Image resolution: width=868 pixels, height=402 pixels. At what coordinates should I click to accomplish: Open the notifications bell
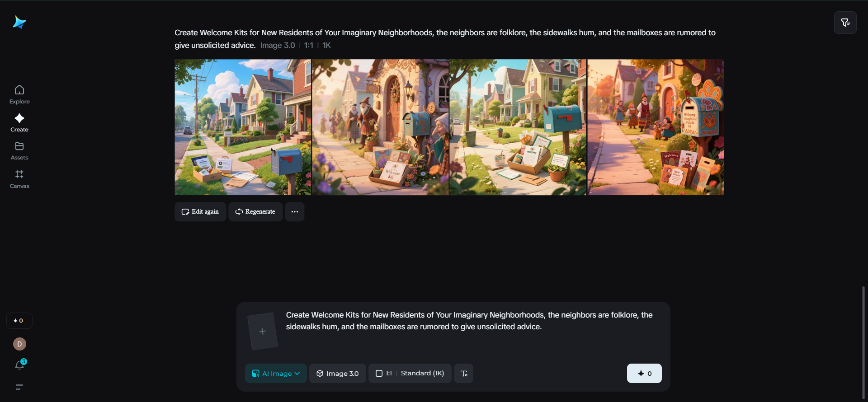point(19,365)
